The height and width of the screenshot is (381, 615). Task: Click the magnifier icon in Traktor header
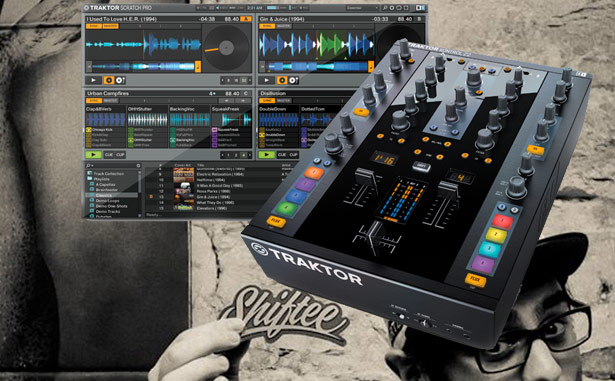(385, 8)
